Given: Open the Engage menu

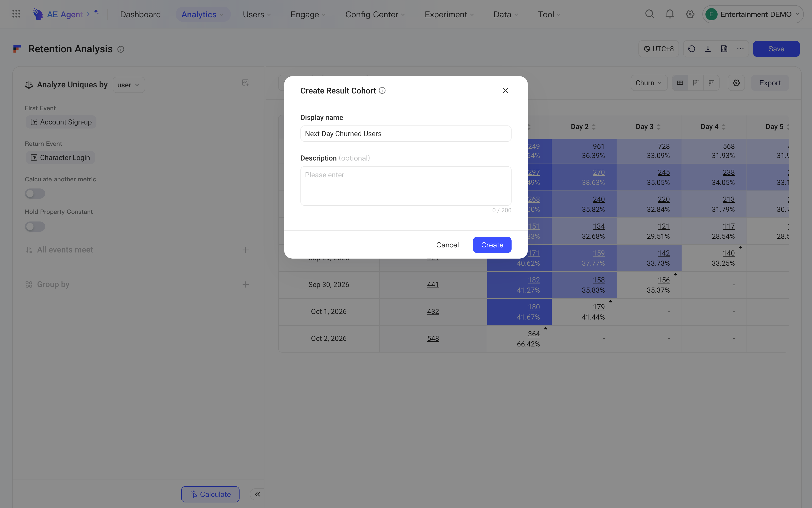Looking at the screenshot, I should click(308, 14).
